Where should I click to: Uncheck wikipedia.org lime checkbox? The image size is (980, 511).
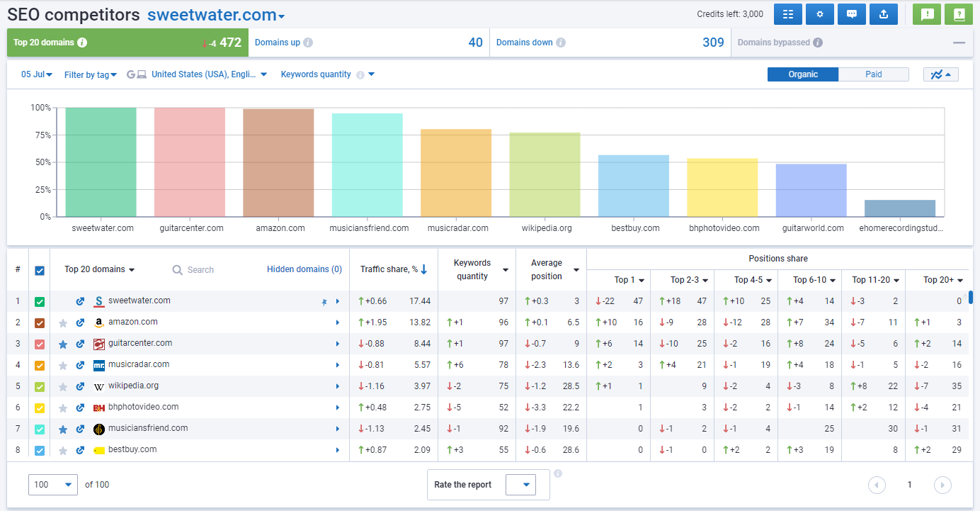pos(40,387)
